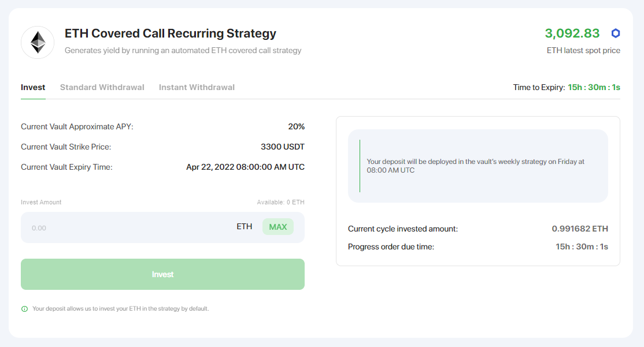
Task: Click the blue Chainlink hexagon icon
Action: coord(615,33)
